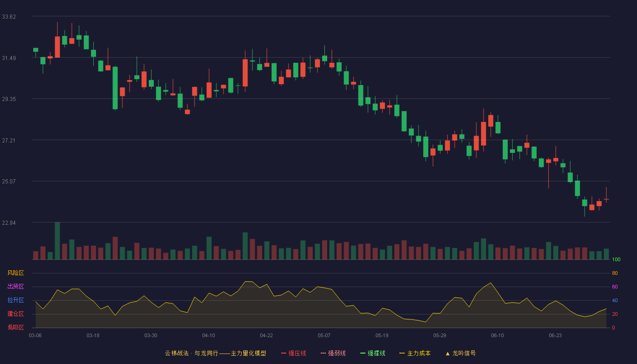The width and height of the screenshot is (637, 364).
Task: Select the 出货区 zone label
Action: [15, 287]
